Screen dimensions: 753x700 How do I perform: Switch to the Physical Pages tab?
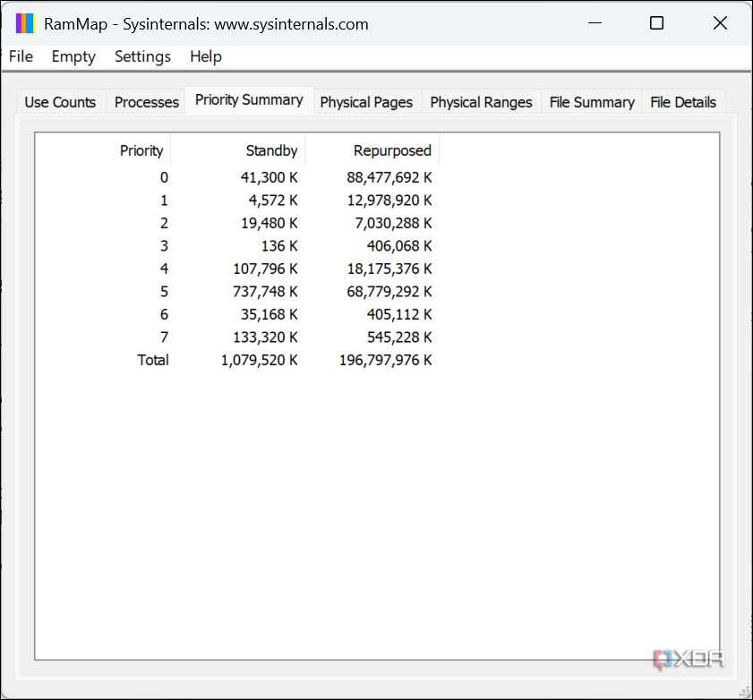point(366,102)
